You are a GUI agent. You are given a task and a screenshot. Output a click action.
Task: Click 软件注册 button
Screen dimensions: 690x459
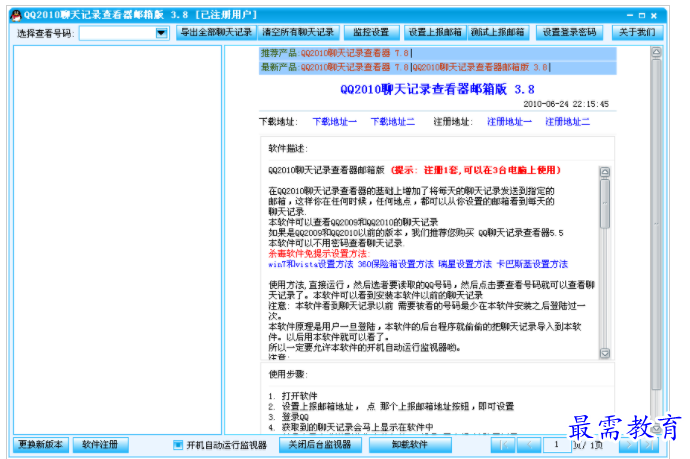tap(100, 444)
